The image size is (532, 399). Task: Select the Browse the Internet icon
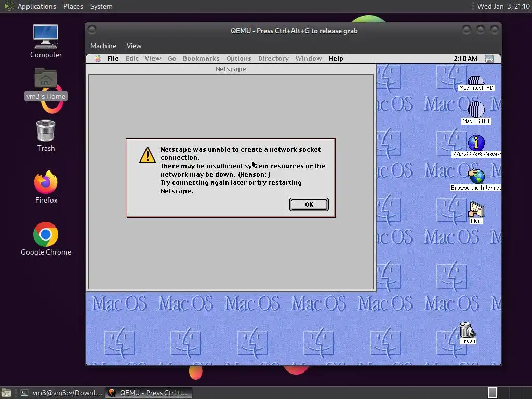(476, 180)
